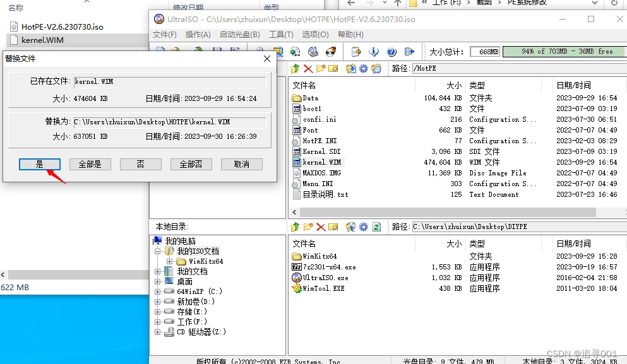Create new folder in local pane

308,227
